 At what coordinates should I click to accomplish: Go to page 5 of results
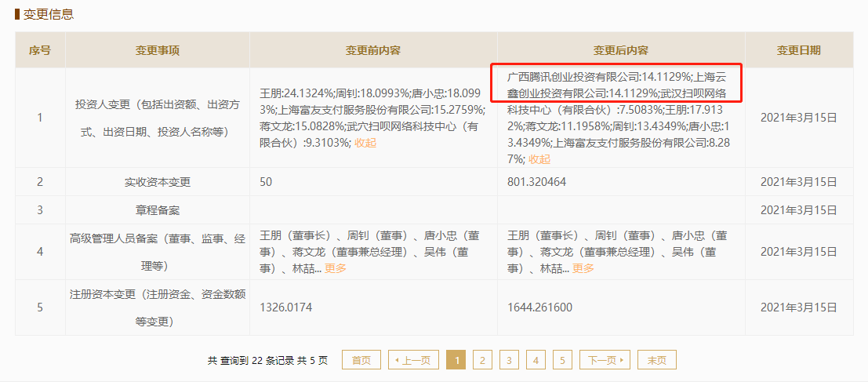(562, 360)
